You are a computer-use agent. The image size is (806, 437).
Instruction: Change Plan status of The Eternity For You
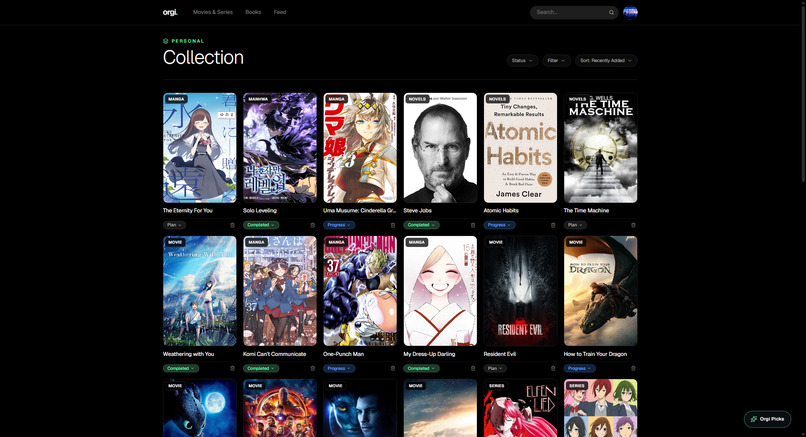pos(174,225)
